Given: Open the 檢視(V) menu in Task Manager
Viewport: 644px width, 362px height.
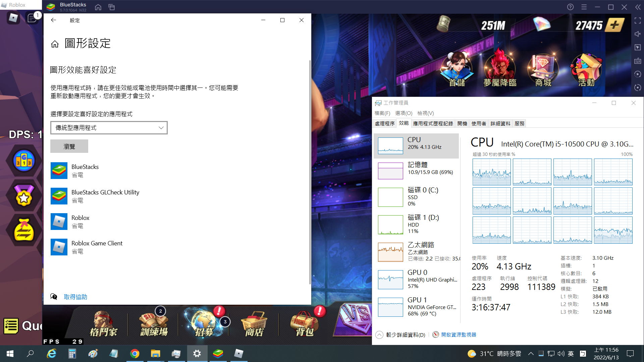Looking at the screenshot, I should click(426, 113).
